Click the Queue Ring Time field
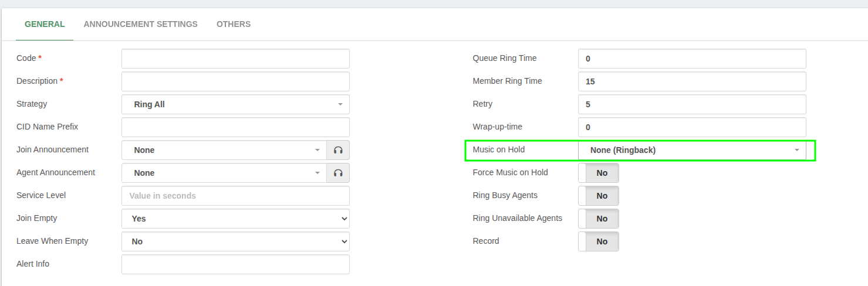Viewport: 868px width, 286px height. [692, 59]
